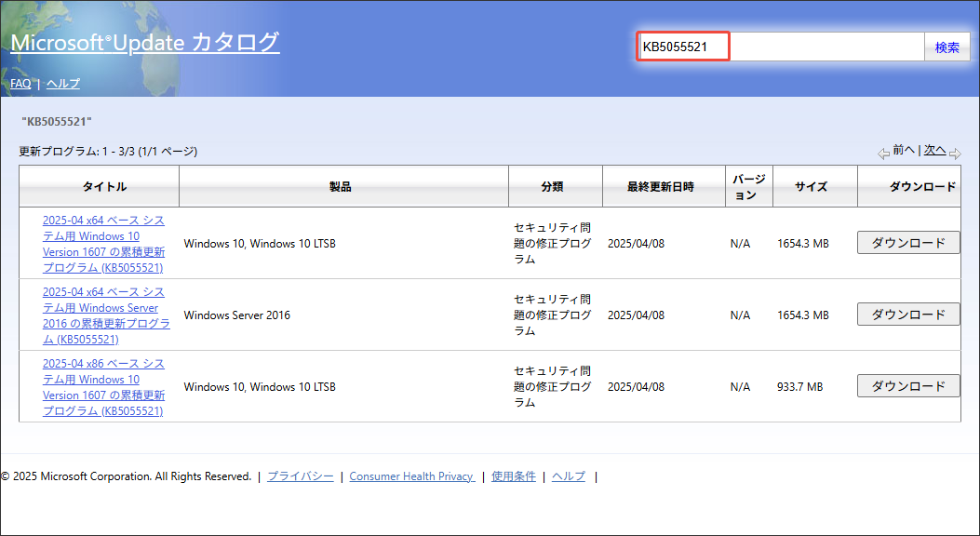Click the Microsoft Update カタログ title link
The height and width of the screenshot is (536, 980).
[145, 43]
